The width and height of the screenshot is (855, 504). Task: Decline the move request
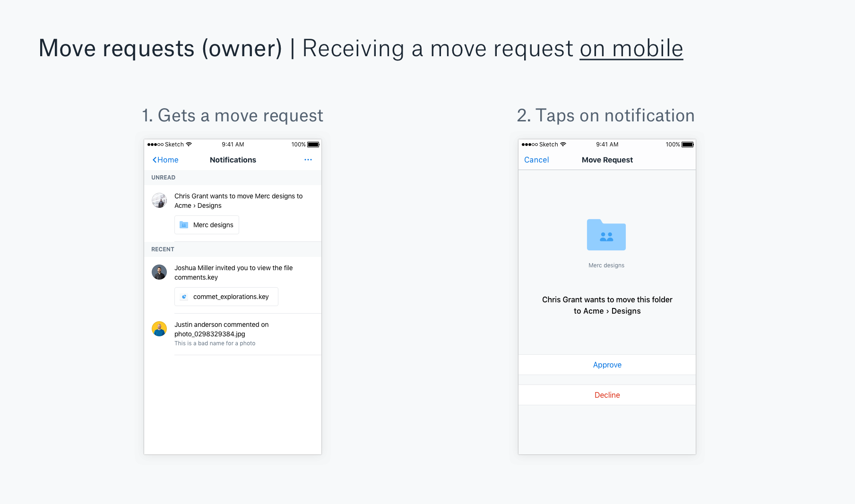click(607, 394)
